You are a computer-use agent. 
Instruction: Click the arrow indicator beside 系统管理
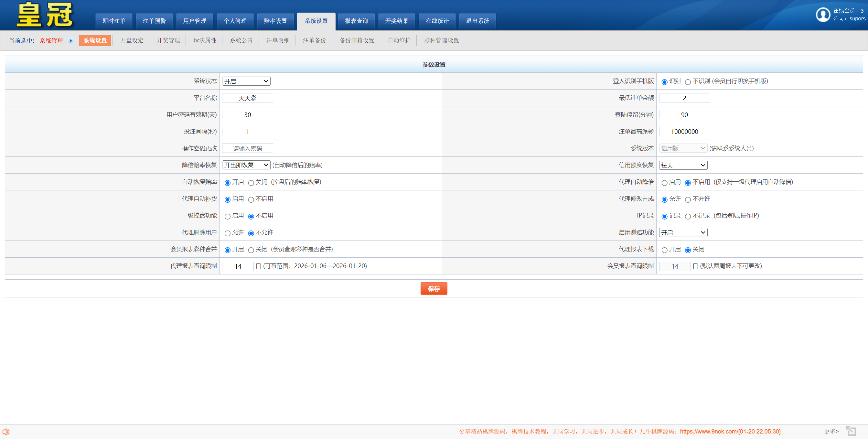pos(71,40)
